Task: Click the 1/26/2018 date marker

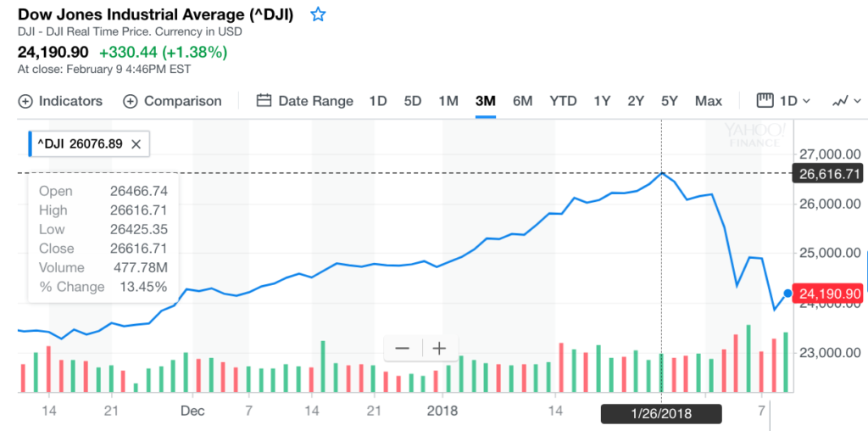Action: [661, 413]
